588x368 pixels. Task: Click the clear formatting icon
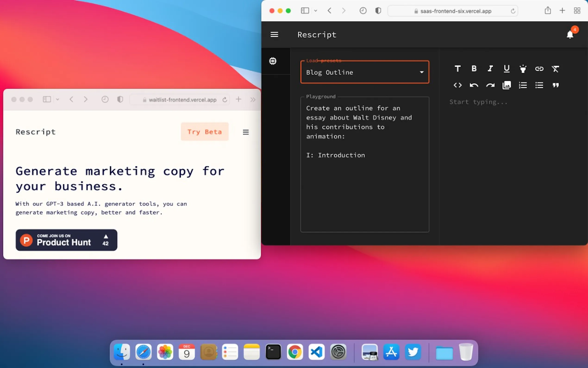(x=555, y=69)
